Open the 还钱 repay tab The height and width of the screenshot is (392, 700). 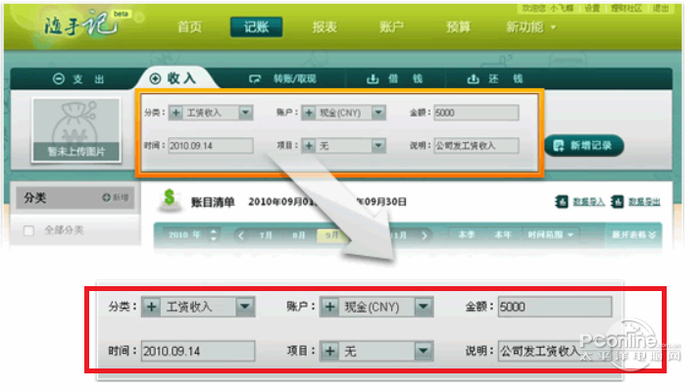click(x=495, y=79)
